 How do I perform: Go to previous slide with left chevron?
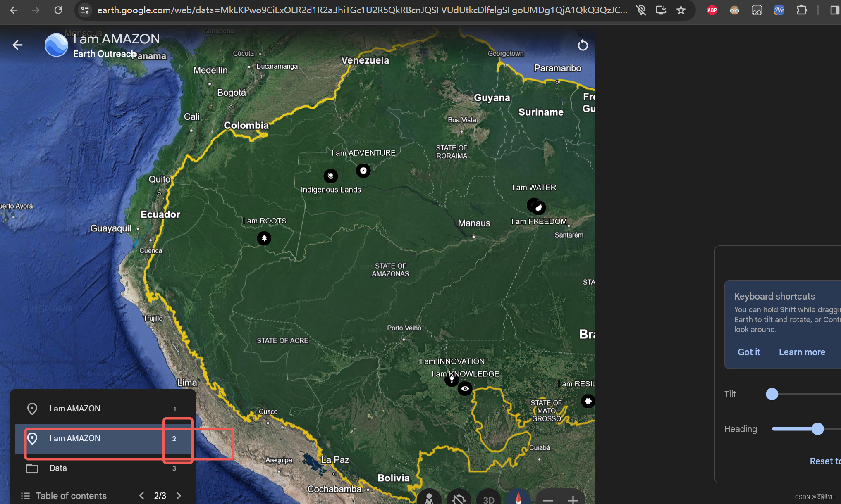pos(141,495)
